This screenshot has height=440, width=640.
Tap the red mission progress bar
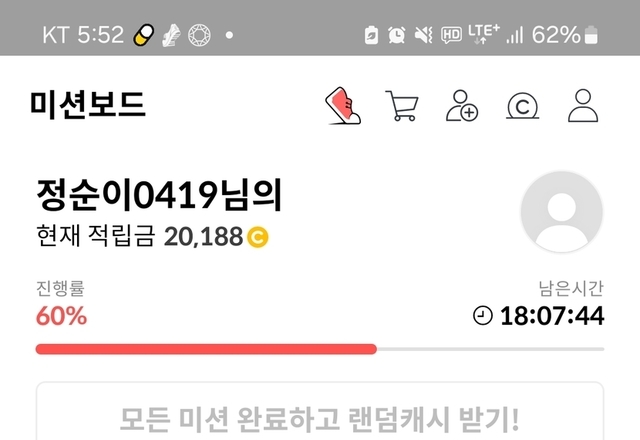coord(206,349)
